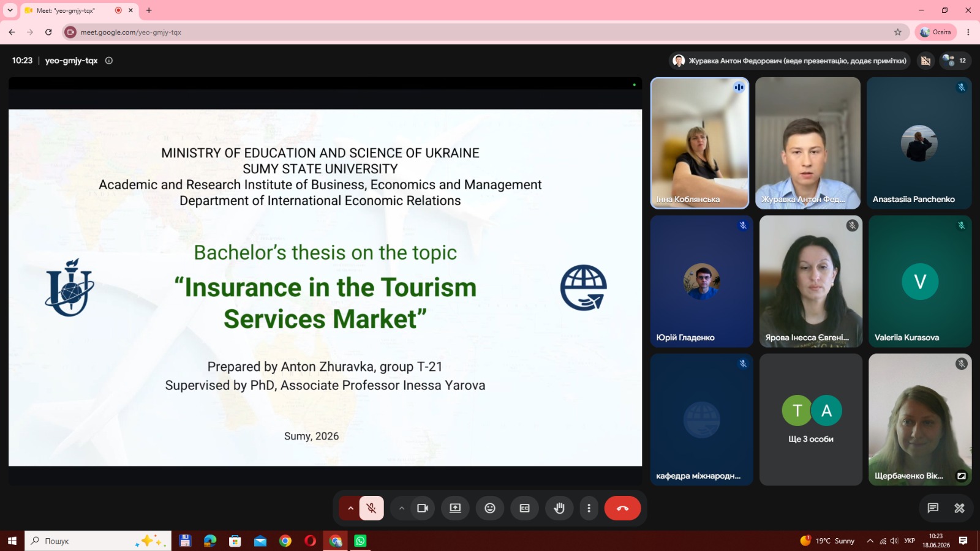The width and height of the screenshot is (980, 551).
Task: Expand video settings chevron beside camera
Action: pos(402,508)
